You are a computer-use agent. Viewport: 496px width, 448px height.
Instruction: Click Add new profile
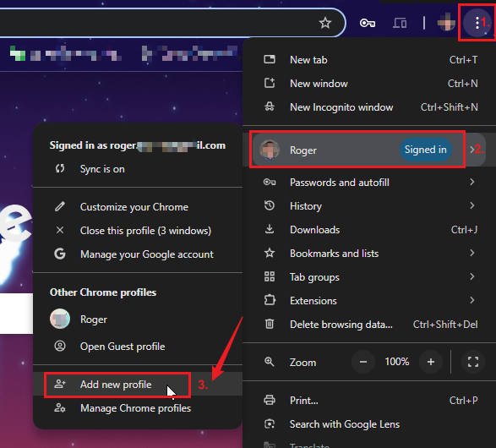click(138, 384)
